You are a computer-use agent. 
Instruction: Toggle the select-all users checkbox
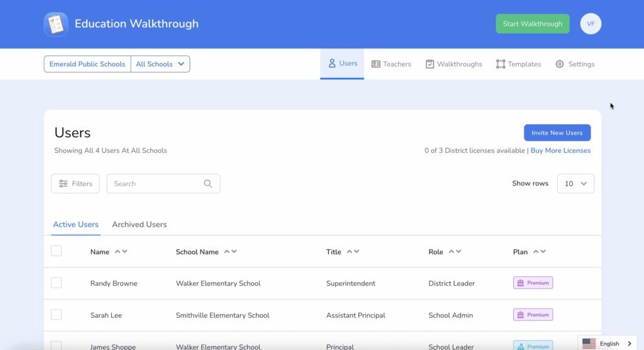coord(57,251)
